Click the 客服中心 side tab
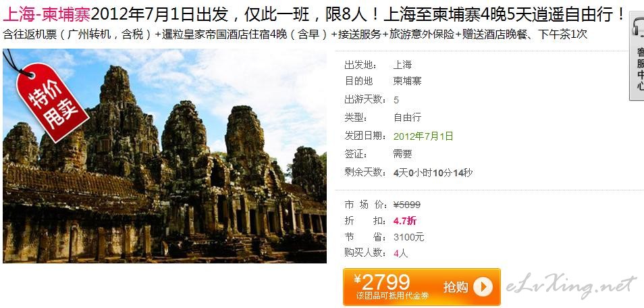The height and width of the screenshot is (308, 644). (x=637, y=55)
